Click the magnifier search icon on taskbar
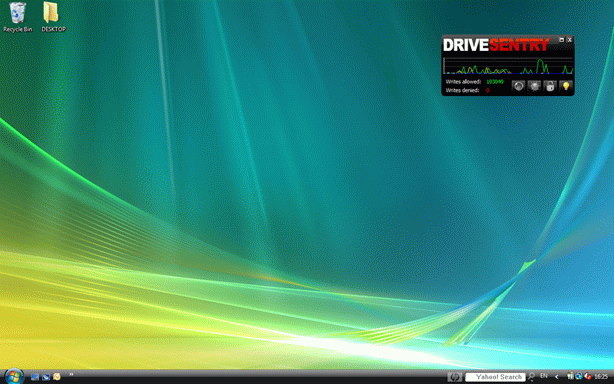Image resolution: width=614 pixels, height=384 pixels. click(531, 377)
